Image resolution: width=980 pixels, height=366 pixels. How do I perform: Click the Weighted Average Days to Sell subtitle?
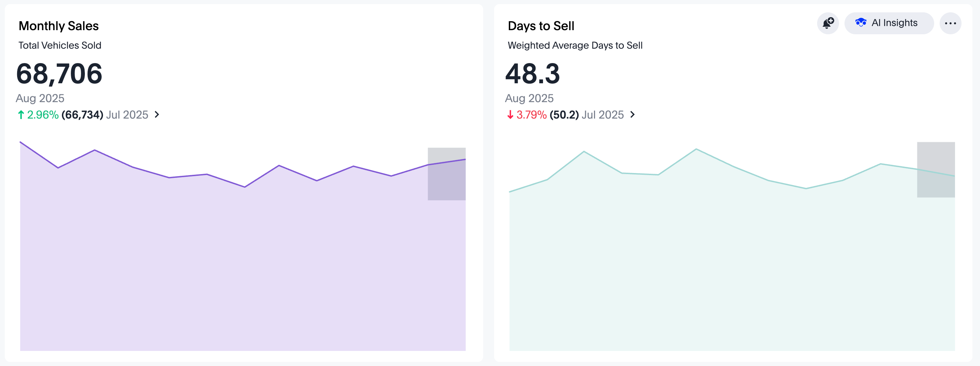tap(575, 45)
